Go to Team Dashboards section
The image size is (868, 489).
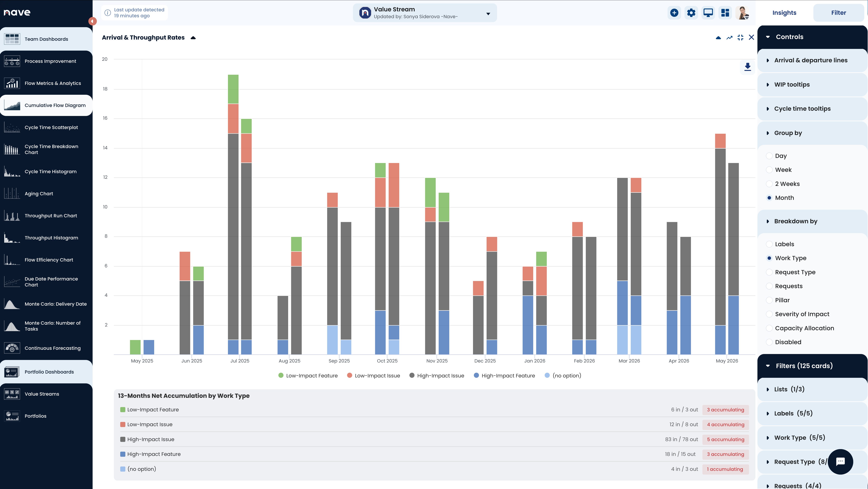coord(46,39)
